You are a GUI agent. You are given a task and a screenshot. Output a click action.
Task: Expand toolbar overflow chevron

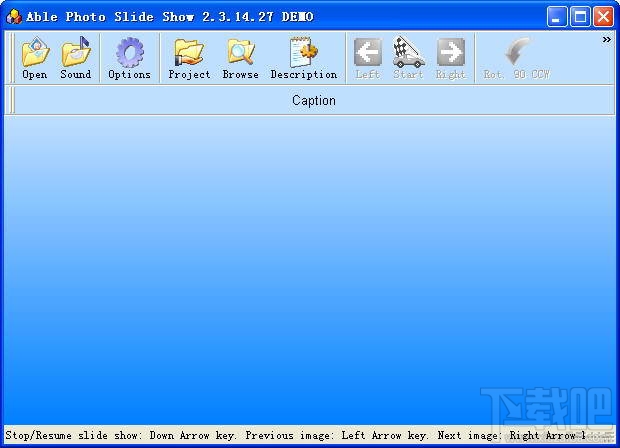[607, 40]
